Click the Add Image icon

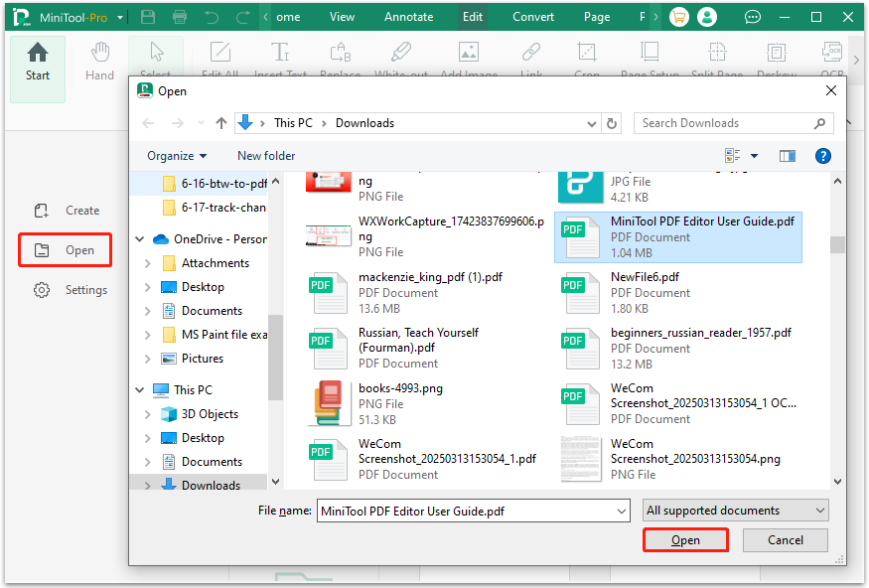tap(469, 52)
